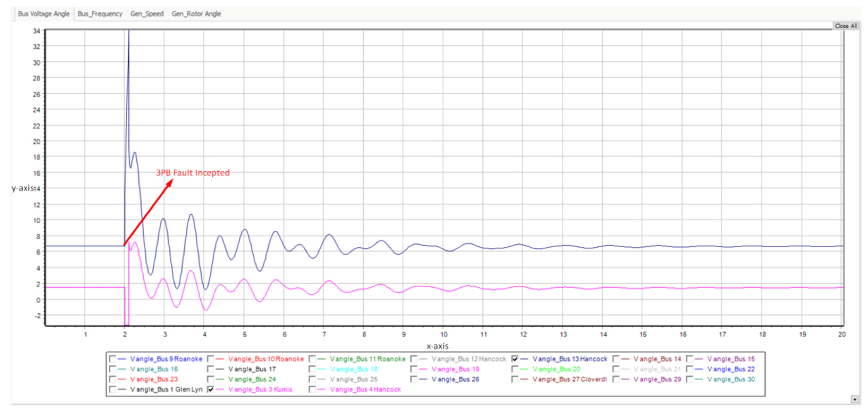Check the Vangle_Bus 27 Cloverdl box
Viewport: 868px width, 413px height.
pos(514,379)
